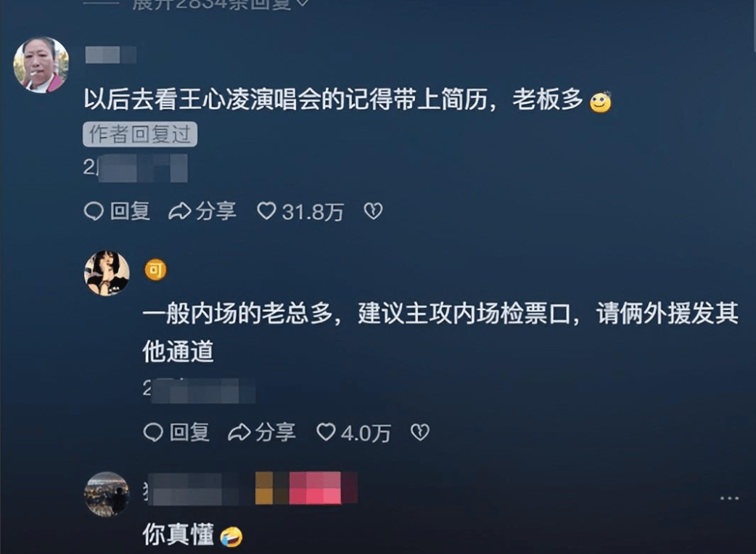
Task: Open profile of the girl avatar commenter
Action: point(107,273)
